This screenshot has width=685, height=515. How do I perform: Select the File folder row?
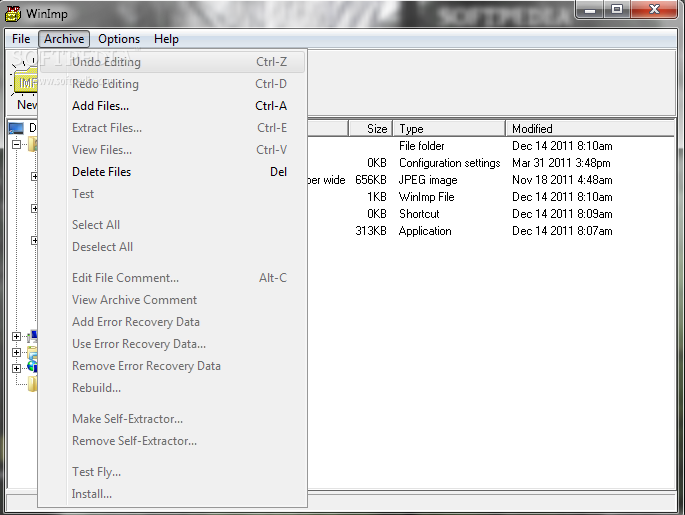(x=491, y=146)
